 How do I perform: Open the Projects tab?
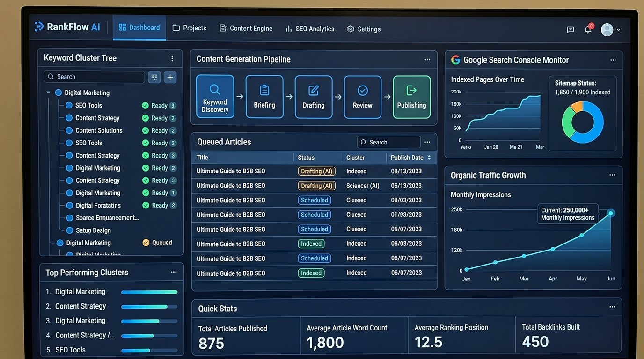189,28
